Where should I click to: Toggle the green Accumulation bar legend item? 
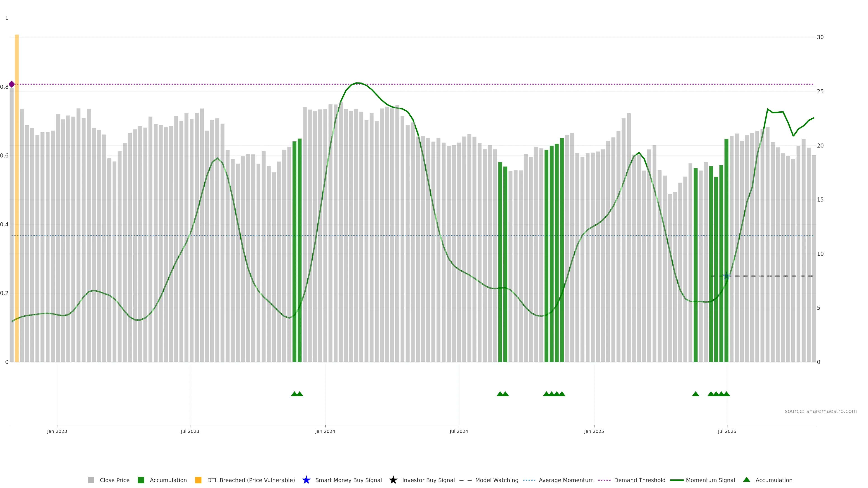click(x=141, y=480)
